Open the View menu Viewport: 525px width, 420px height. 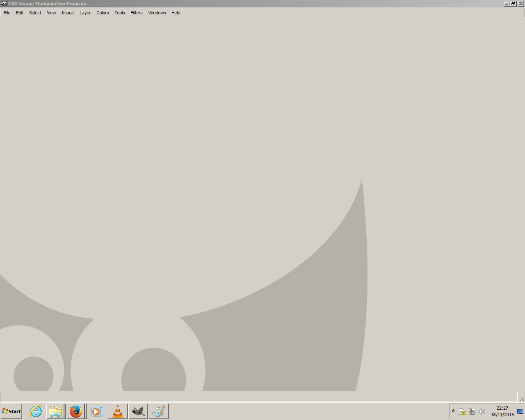51,13
